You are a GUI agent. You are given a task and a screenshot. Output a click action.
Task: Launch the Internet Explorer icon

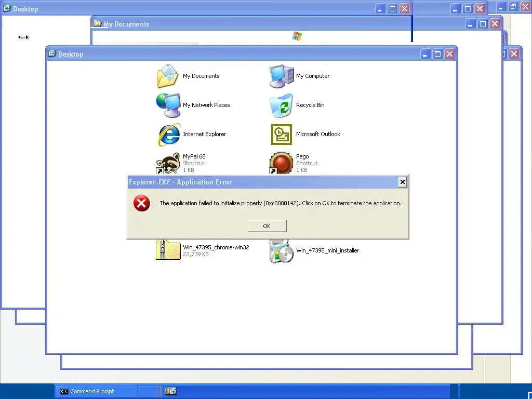pyautogui.click(x=169, y=135)
